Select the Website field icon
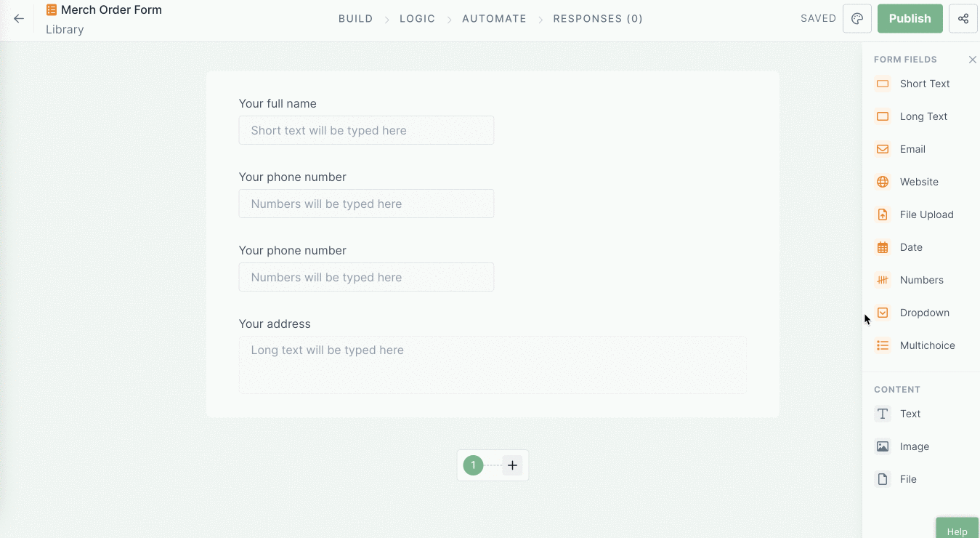980x538 pixels. [x=882, y=182]
